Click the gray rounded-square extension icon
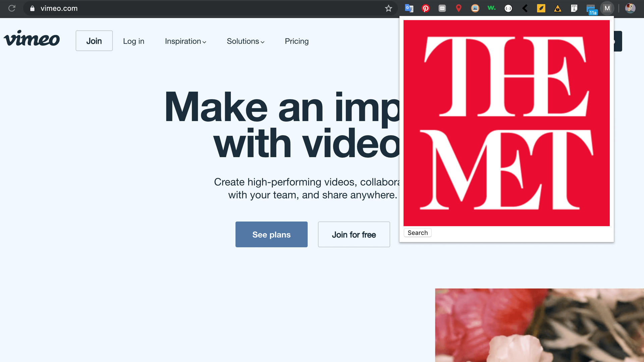This screenshot has width=644, height=362. pyautogui.click(x=442, y=8)
